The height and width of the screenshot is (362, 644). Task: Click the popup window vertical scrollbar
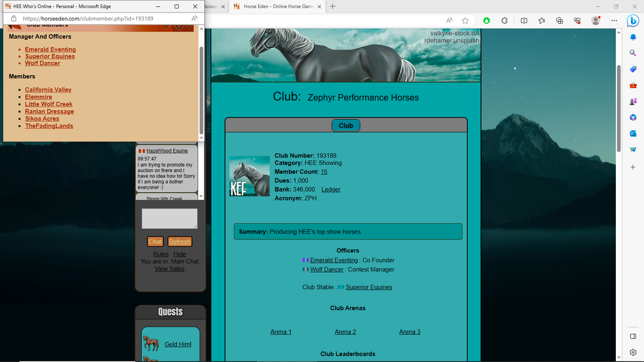(202, 90)
